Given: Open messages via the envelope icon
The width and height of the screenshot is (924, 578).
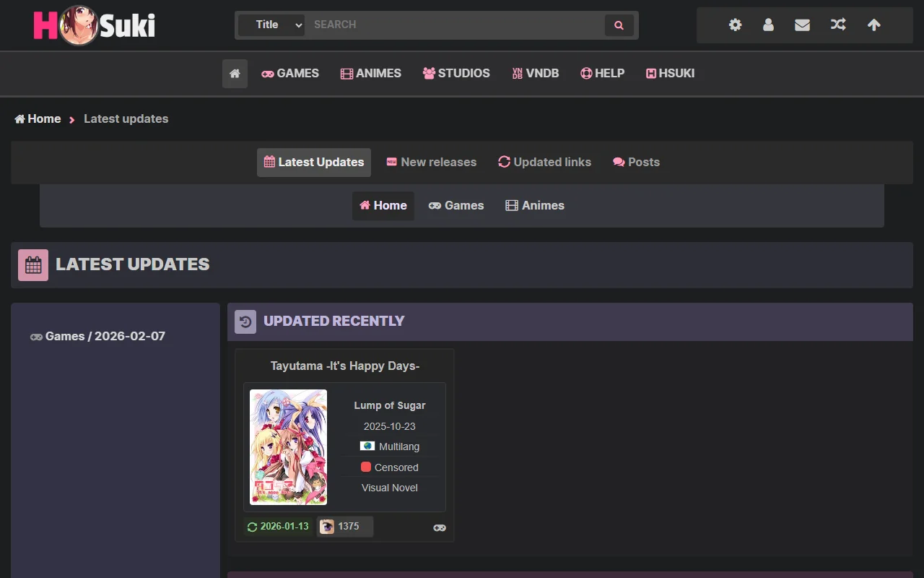Looking at the screenshot, I should point(802,25).
